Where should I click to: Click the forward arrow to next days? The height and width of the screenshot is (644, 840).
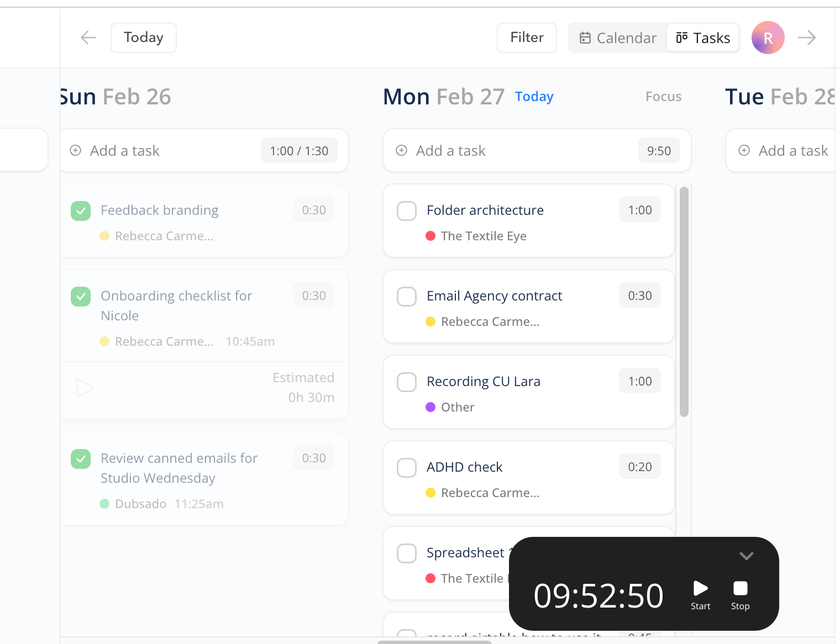(x=807, y=38)
